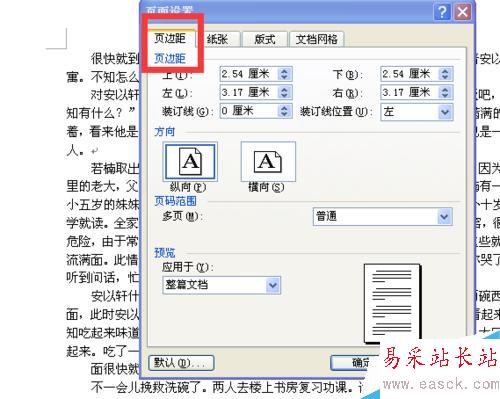Choose 纵向 portrait orientation icon
500x399 pixels.
[190, 162]
